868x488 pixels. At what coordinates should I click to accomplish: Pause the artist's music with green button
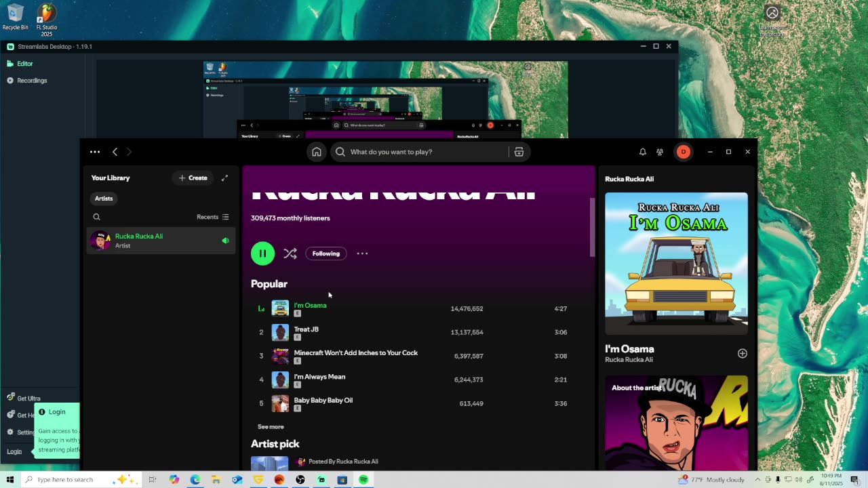(262, 253)
